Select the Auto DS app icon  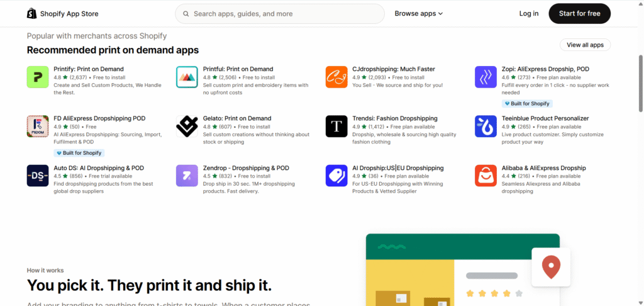[x=38, y=176]
